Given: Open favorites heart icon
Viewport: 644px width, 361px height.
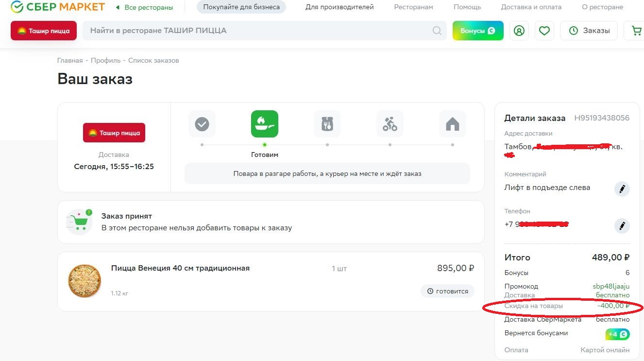Looking at the screenshot, I should click(544, 31).
